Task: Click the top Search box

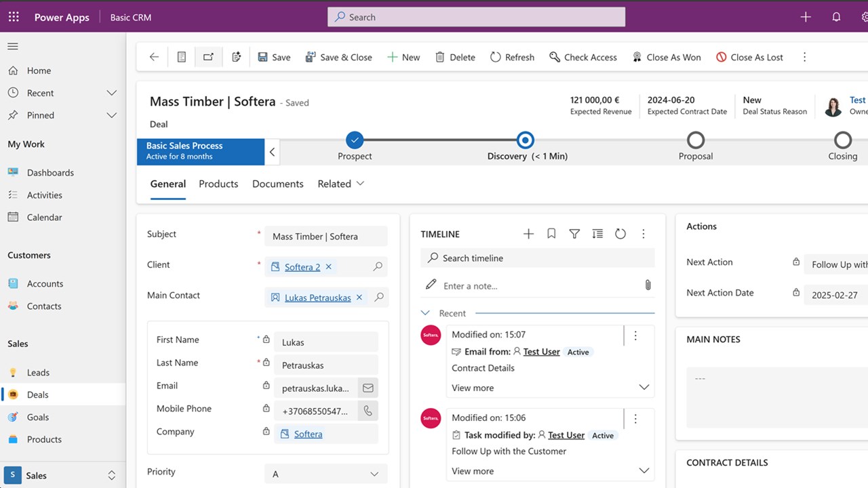Action: (x=476, y=17)
